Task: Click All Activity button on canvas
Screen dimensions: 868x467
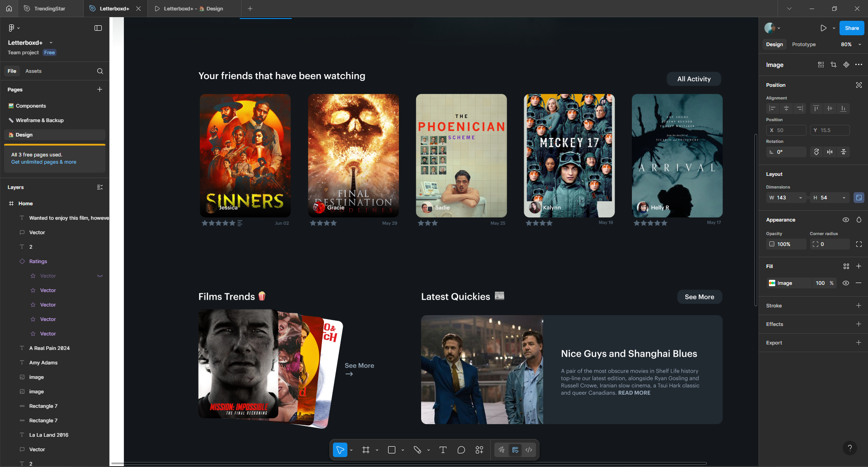Action: tap(694, 79)
